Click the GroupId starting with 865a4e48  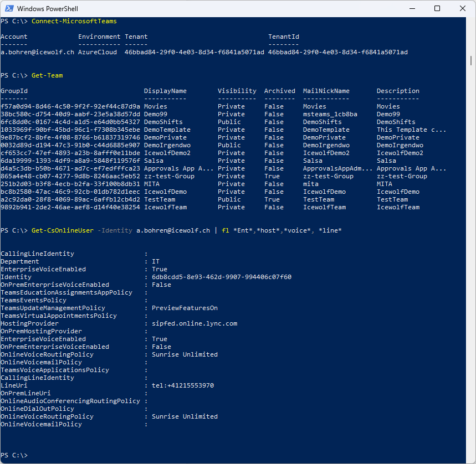pos(70,176)
